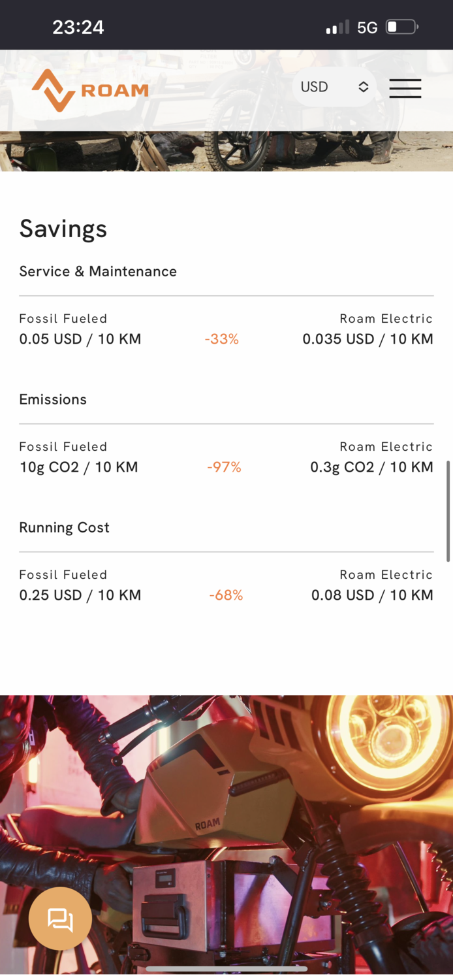Click the Emissions section title
Screen dimensions: 453x980
(53, 399)
